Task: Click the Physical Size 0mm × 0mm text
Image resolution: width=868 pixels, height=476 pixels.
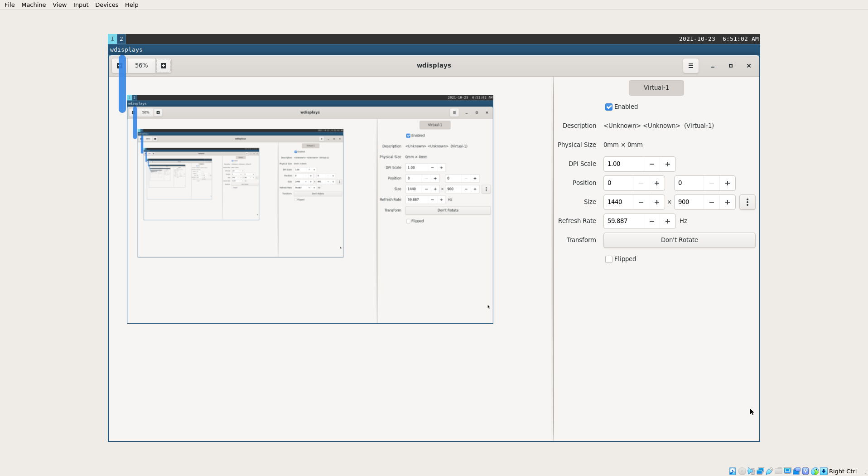Action: point(623,145)
